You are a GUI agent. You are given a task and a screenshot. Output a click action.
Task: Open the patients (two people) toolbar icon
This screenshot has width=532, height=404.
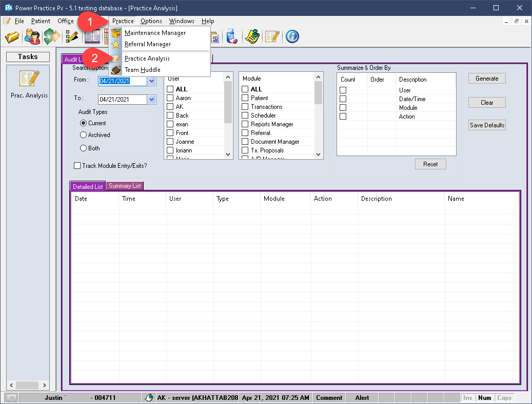click(32, 36)
